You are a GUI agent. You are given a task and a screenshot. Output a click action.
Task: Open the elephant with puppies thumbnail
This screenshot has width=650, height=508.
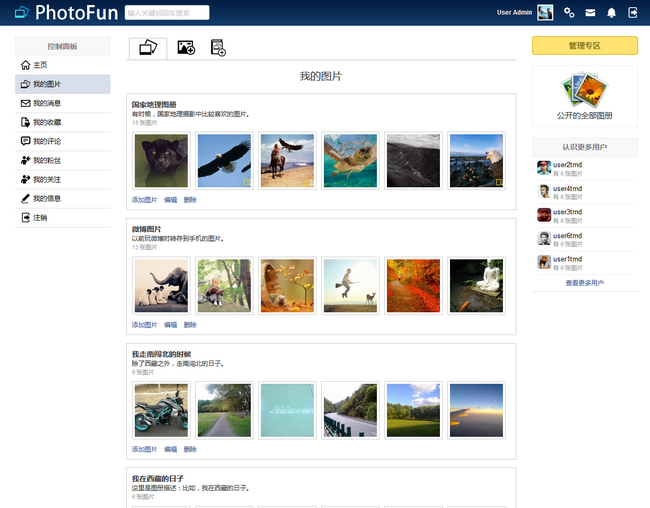click(161, 286)
